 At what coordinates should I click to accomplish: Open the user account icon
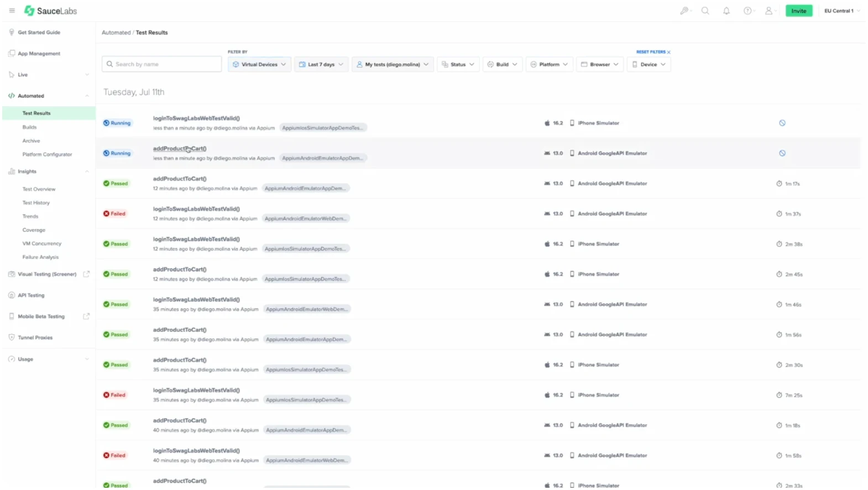[x=768, y=11]
